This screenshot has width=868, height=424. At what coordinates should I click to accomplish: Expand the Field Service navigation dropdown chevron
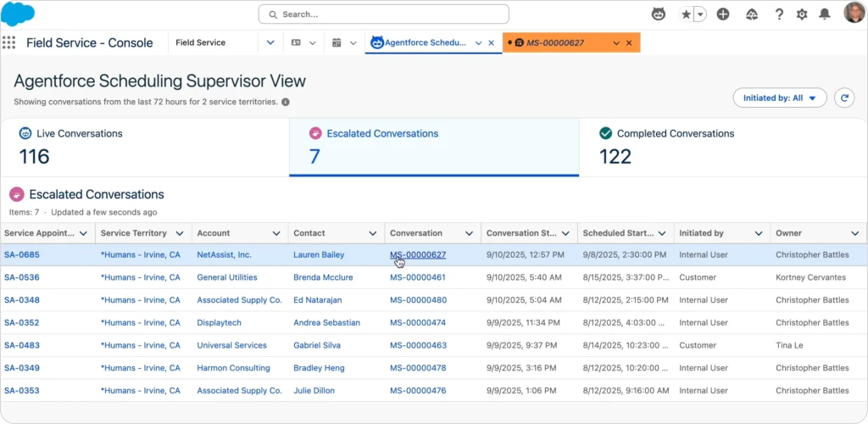pos(270,42)
